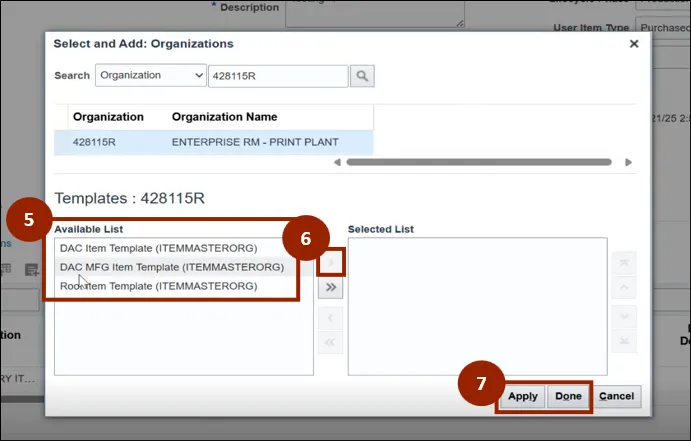Select DAC Item Template in Available List
This screenshot has width=691, height=441.
click(158, 248)
